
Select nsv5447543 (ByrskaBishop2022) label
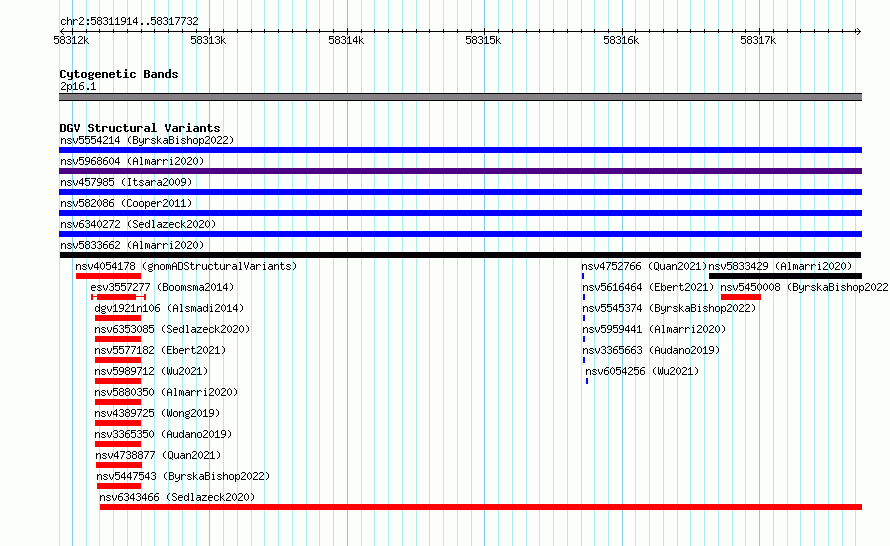click(183, 476)
